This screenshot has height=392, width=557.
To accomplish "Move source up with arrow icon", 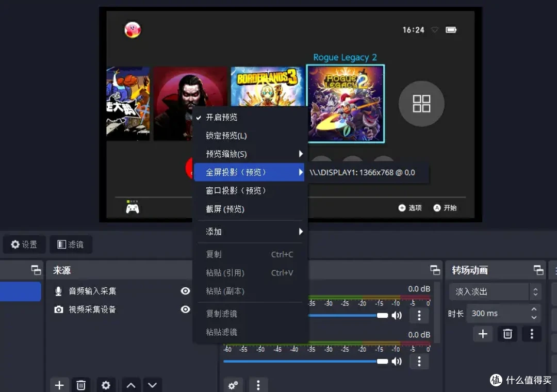I will click(130, 385).
